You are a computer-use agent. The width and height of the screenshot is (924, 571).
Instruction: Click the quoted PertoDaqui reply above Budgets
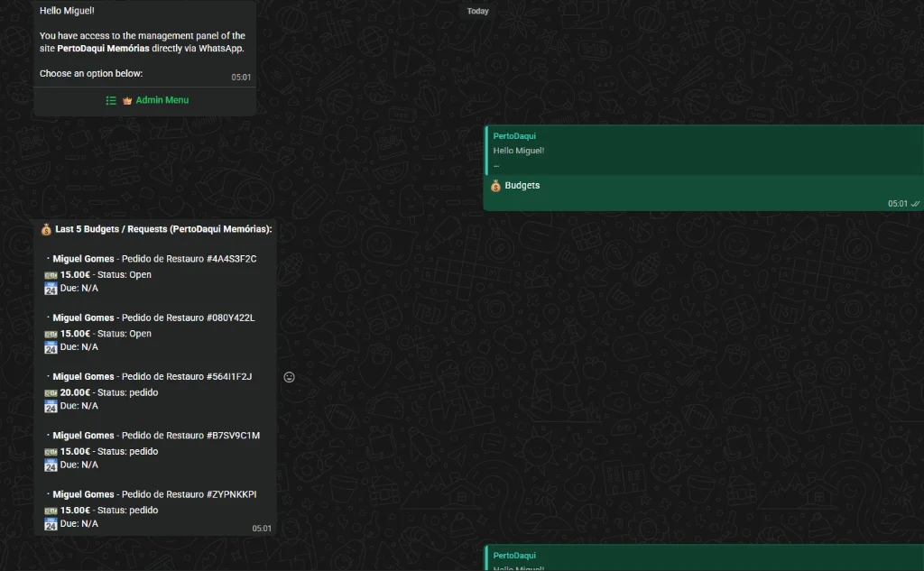tap(704, 151)
